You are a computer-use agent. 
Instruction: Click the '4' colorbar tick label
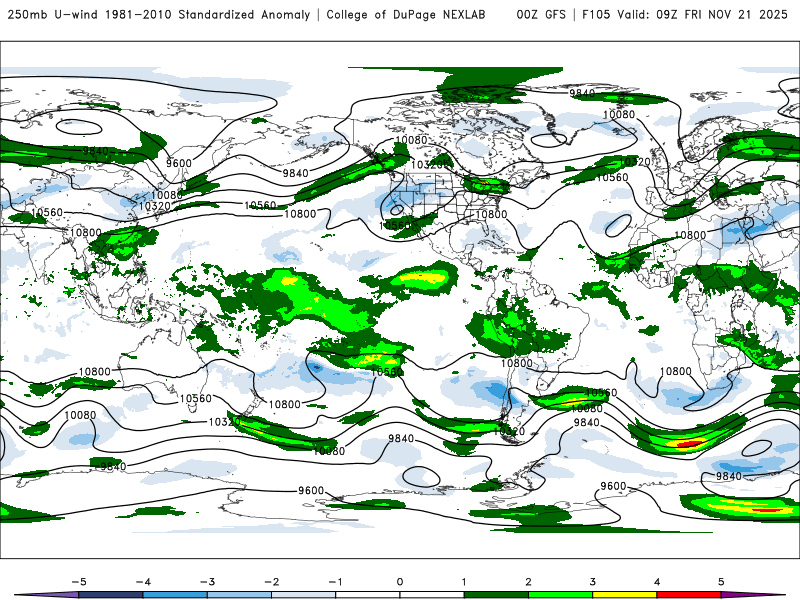coord(657,582)
